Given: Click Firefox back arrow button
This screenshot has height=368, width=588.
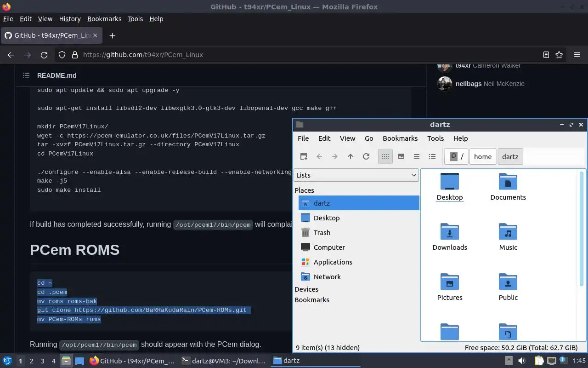Looking at the screenshot, I should click(11, 55).
